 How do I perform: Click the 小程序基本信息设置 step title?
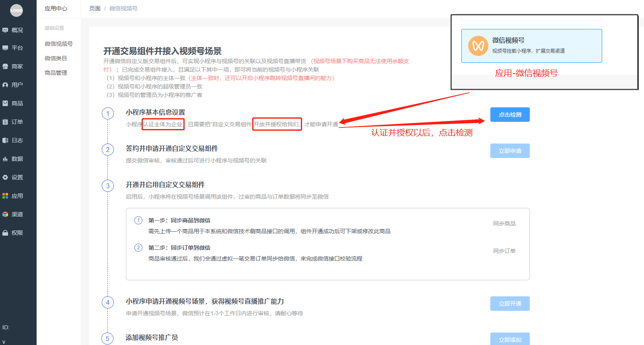click(x=156, y=112)
